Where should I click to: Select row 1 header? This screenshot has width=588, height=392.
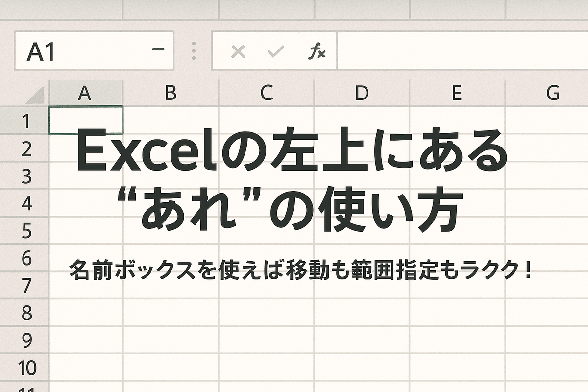click(24, 121)
